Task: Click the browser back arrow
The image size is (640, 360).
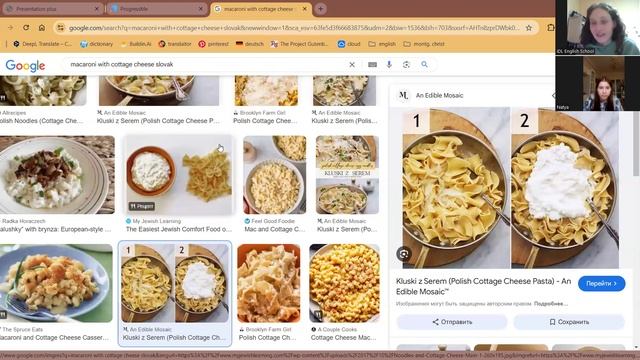Action: (10, 27)
